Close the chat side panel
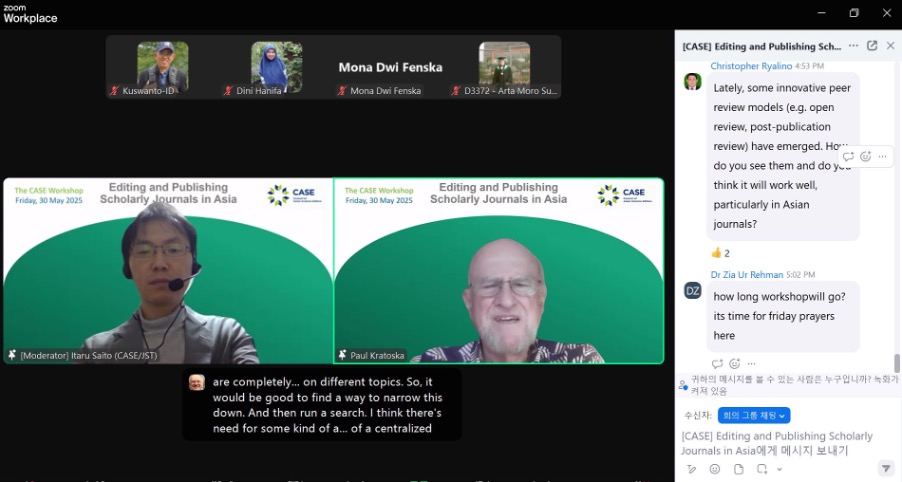Image resolution: width=902 pixels, height=482 pixels. (x=890, y=46)
